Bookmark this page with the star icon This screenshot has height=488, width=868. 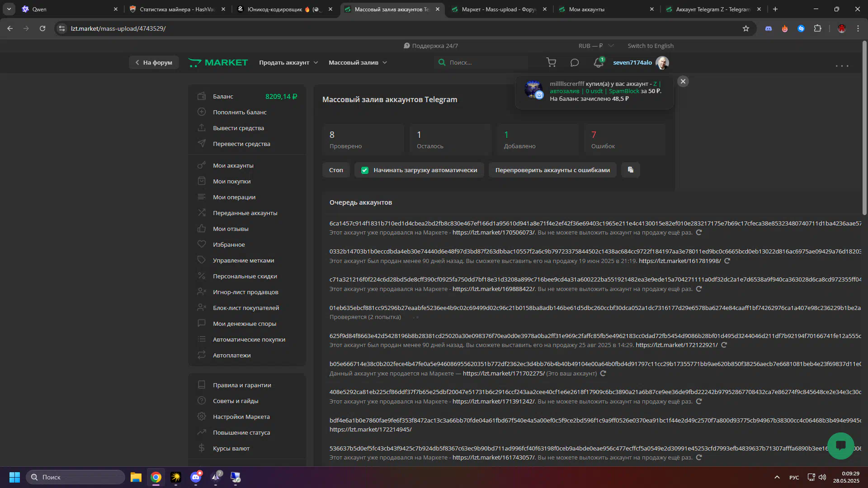[746, 28]
